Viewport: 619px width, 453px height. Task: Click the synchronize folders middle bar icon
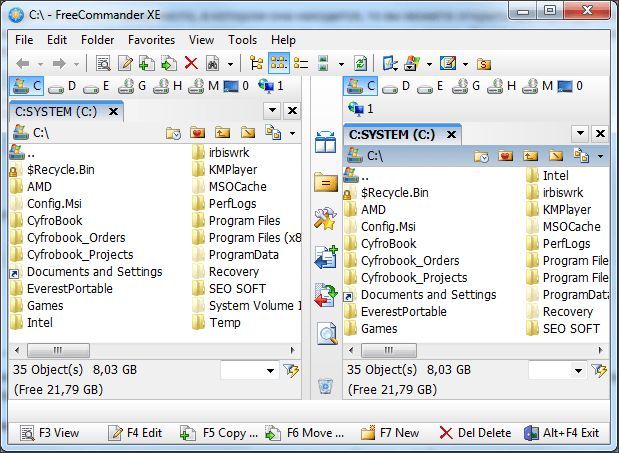click(326, 296)
